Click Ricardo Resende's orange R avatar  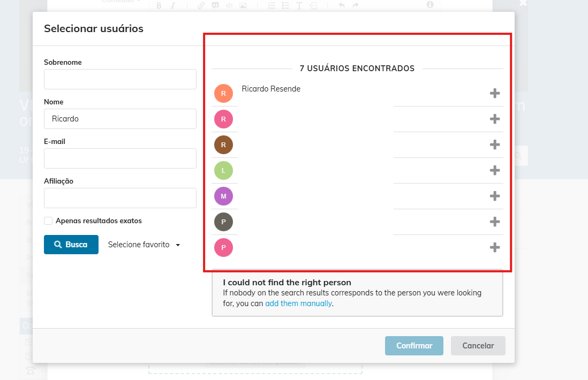tap(223, 94)
